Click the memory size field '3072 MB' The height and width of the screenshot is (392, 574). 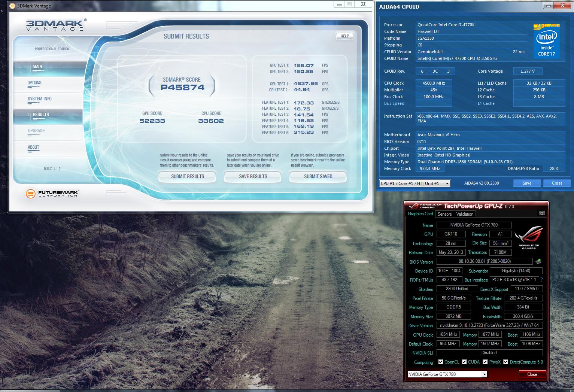(453, 316)
